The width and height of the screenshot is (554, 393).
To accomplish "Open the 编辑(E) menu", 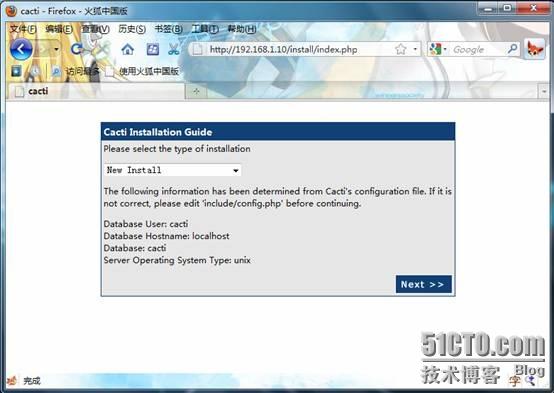I will tap(59, 29).
